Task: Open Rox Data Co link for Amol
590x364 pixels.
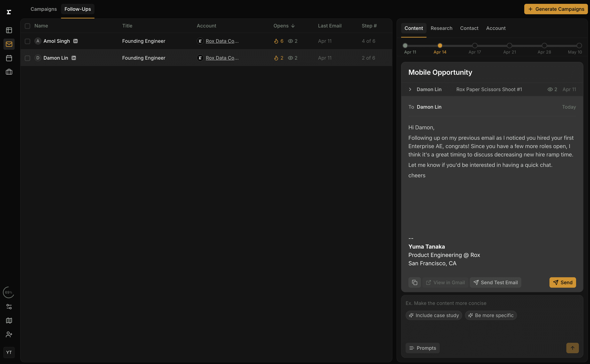Action: tap(222, 41)
